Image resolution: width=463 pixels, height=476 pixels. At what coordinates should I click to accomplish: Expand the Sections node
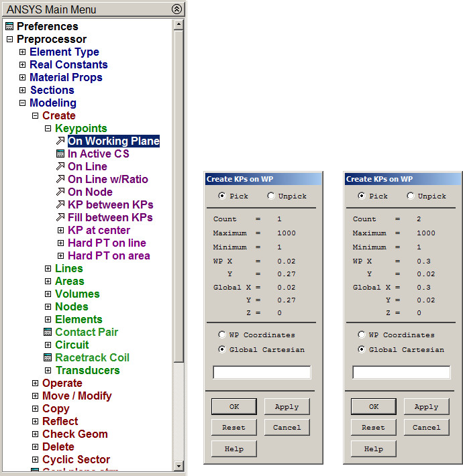[x=23, y=90]
